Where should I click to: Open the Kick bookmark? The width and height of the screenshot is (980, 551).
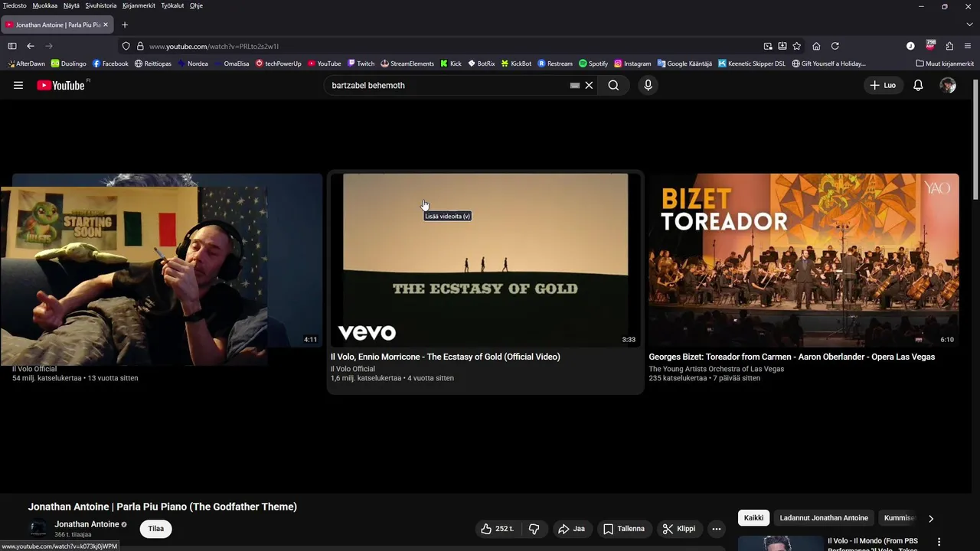tap(451, 64)
